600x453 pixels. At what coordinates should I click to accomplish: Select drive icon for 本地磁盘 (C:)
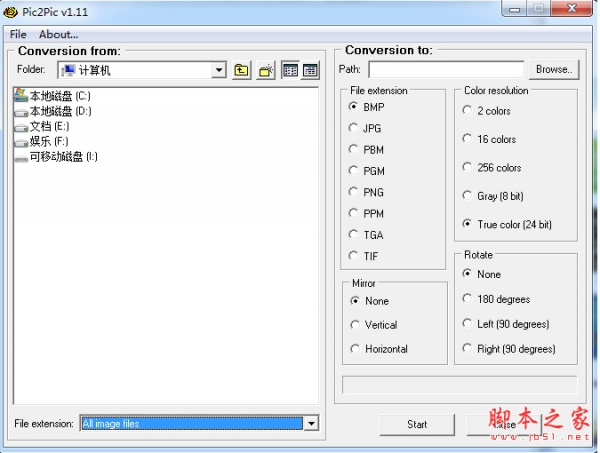[21, 95]
